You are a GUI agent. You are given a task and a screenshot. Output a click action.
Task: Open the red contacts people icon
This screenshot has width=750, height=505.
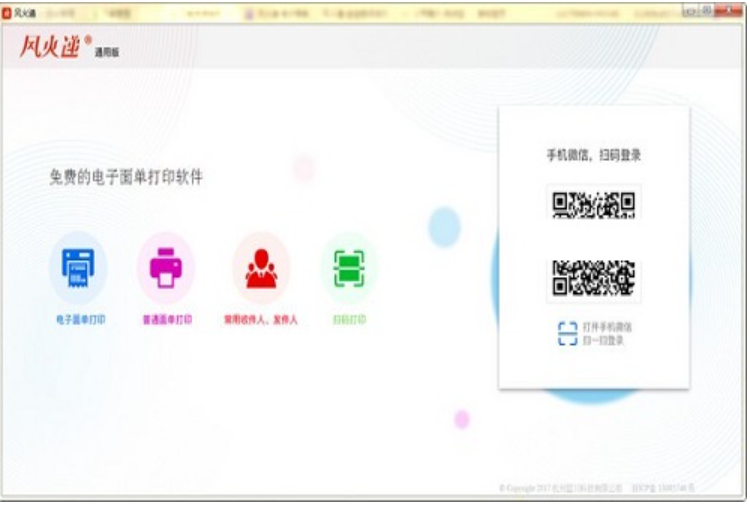261,268
